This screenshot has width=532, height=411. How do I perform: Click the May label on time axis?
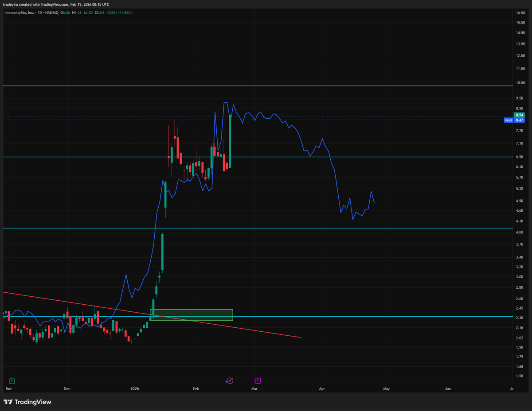click(x=386, y=389)
